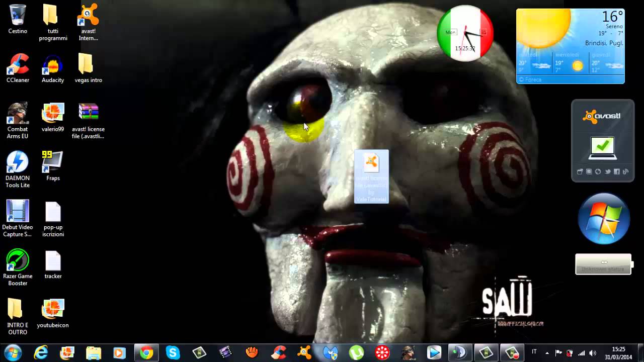The width and height of the screenshot is (644, 362).
Task: Click the Twitter icon in avast! gadget
Action: click(x=608, y=172)
